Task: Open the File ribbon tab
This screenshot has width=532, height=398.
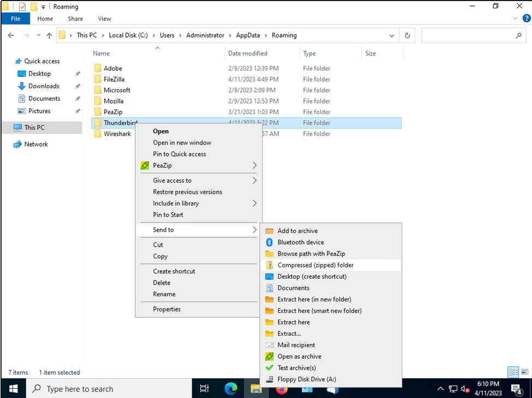Action: click(x=16, y=19)
